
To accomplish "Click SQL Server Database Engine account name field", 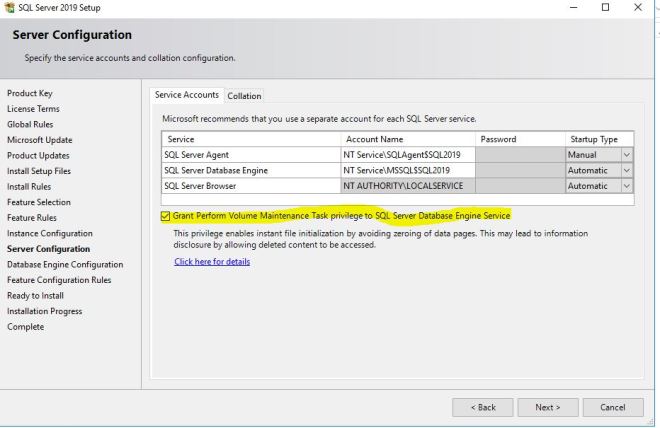I will pyautogui.click(x=406, y=170).
